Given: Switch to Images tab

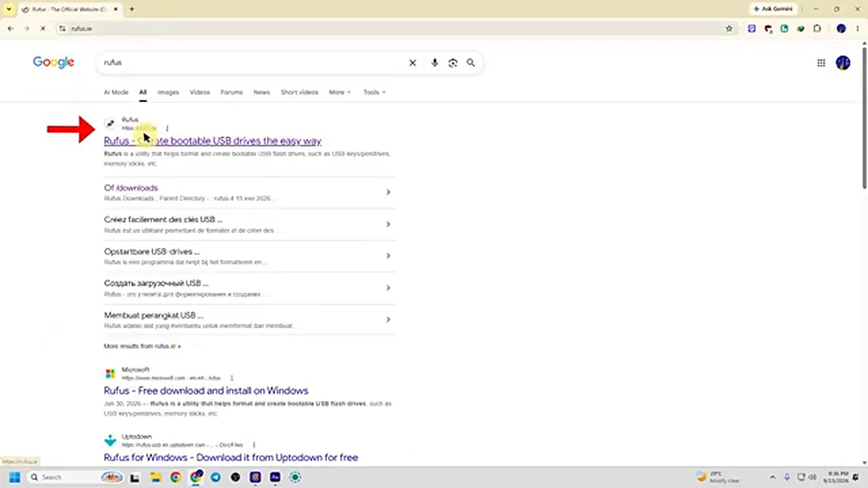Looking at the screenshot, I should coord(168,92).
